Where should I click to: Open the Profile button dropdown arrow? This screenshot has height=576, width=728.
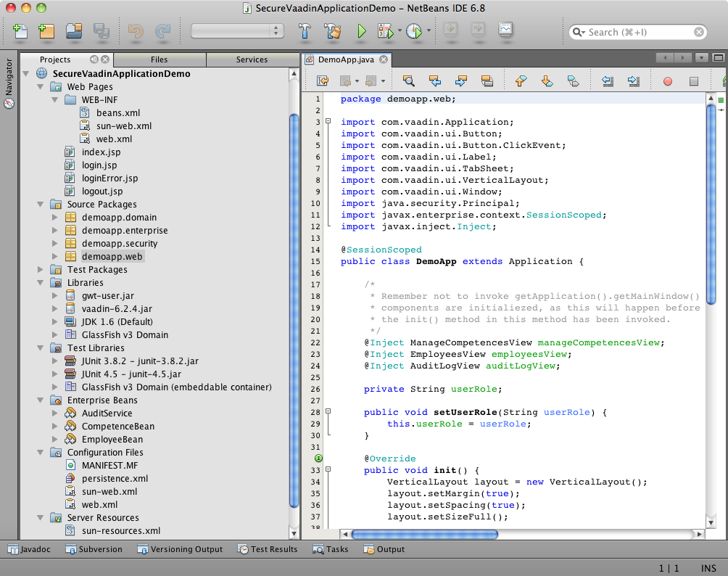[429, 31]
